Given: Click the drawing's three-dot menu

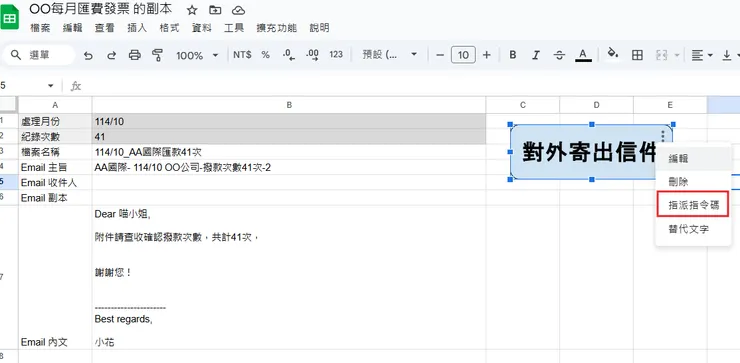Looking at the screenshot, I should [663, 136].
